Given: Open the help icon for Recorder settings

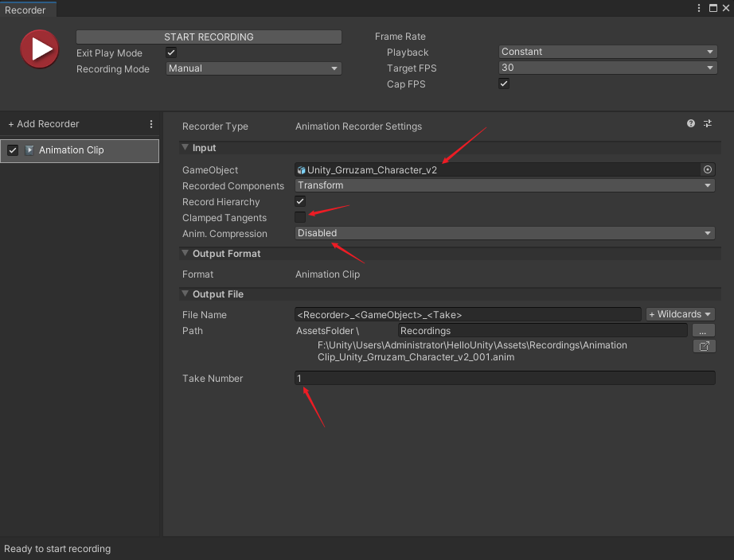Looking at the screenshot, I should coord(690,123).
